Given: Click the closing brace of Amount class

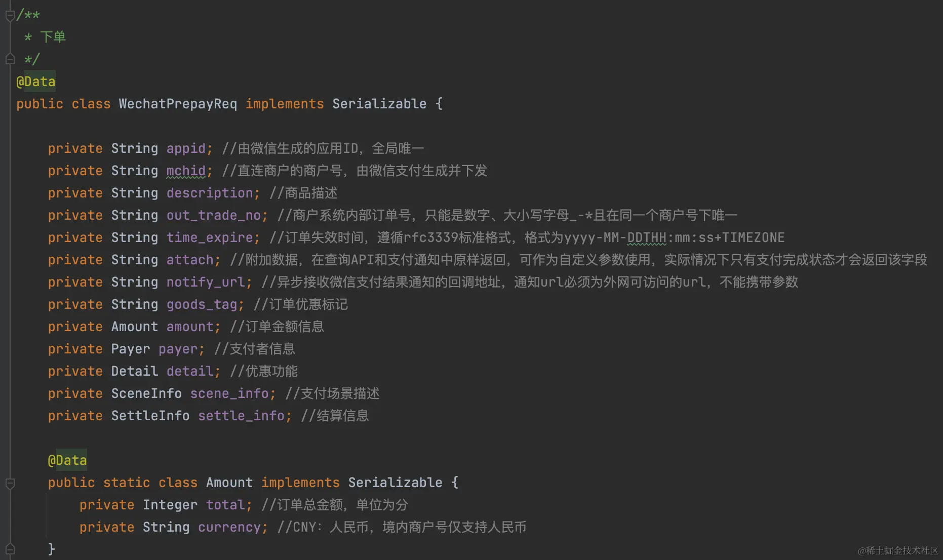Looking at the screenshot, I should tap(52, 549).
